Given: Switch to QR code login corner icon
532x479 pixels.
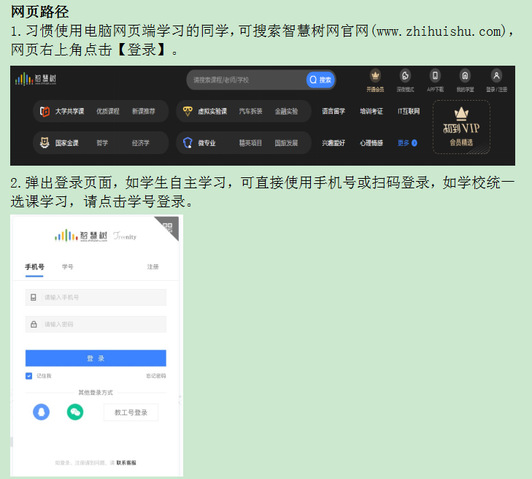Looking at the screenshot, I should point(169,226).
